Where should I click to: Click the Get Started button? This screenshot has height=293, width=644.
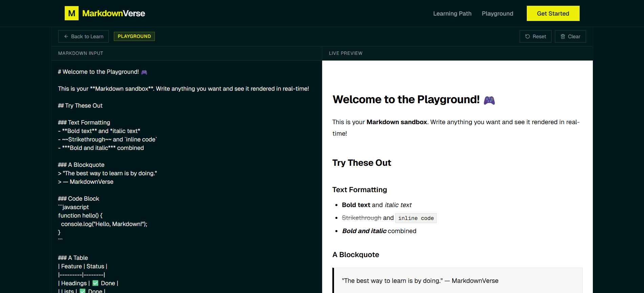[x=553, y=14]
